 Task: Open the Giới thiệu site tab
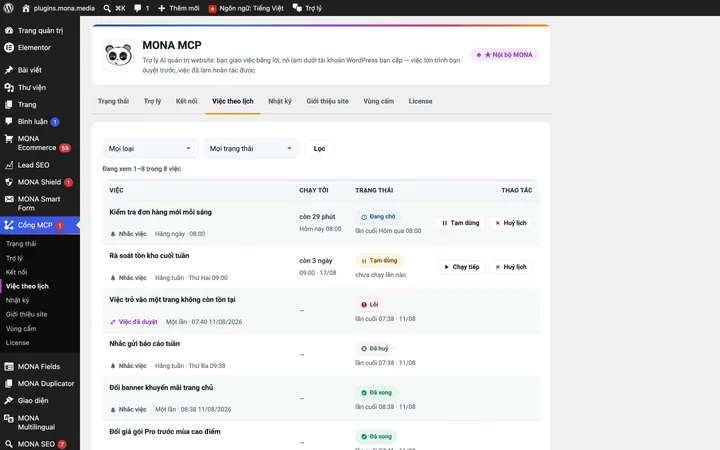point(327,101)
